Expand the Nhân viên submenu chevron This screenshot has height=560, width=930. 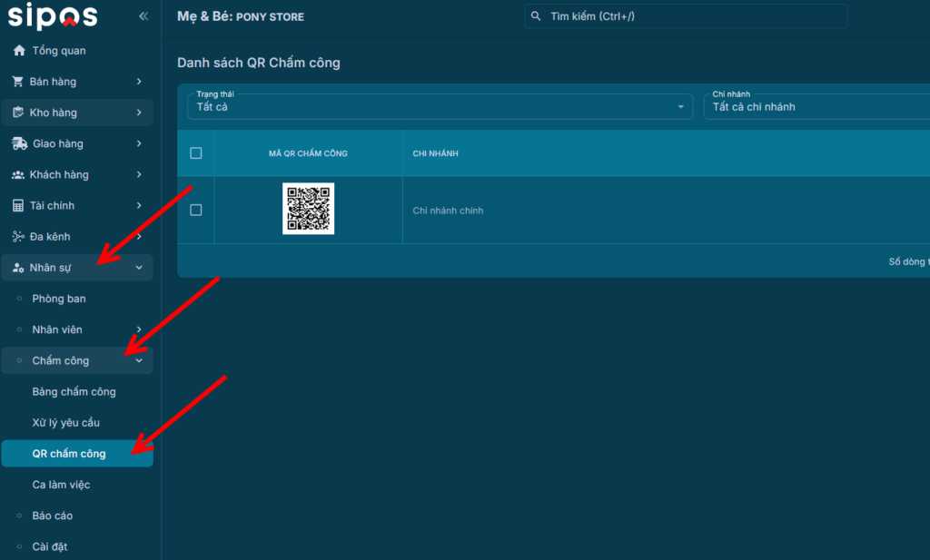[x=139, y=329]
